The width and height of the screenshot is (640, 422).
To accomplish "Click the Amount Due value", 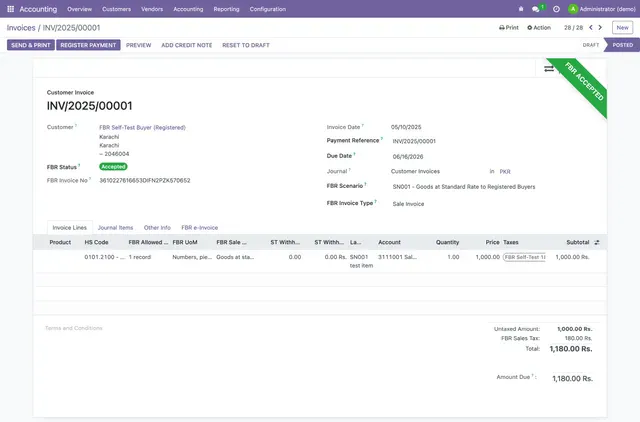I will click(572, 379).
